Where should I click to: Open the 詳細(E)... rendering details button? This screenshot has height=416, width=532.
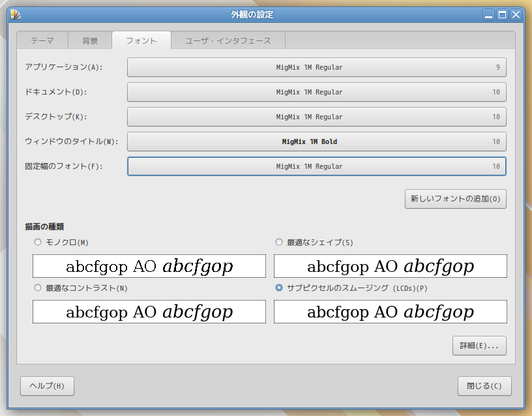coord(479,346)
